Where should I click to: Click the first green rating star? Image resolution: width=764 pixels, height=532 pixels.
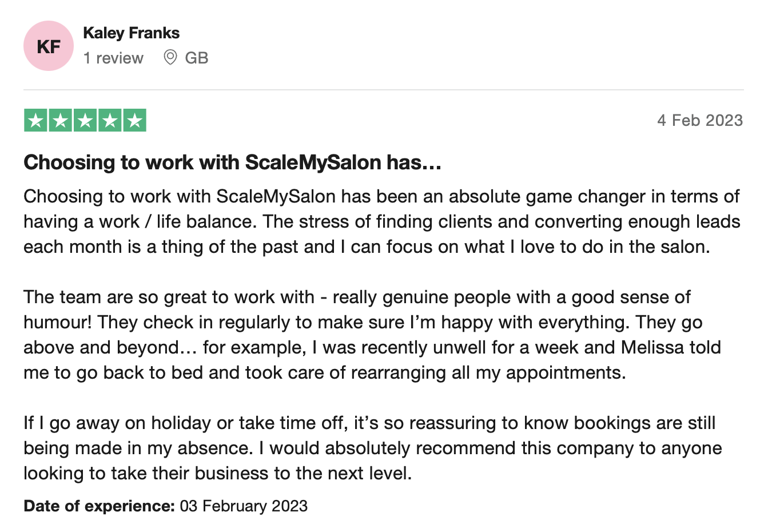pos(35,120)
